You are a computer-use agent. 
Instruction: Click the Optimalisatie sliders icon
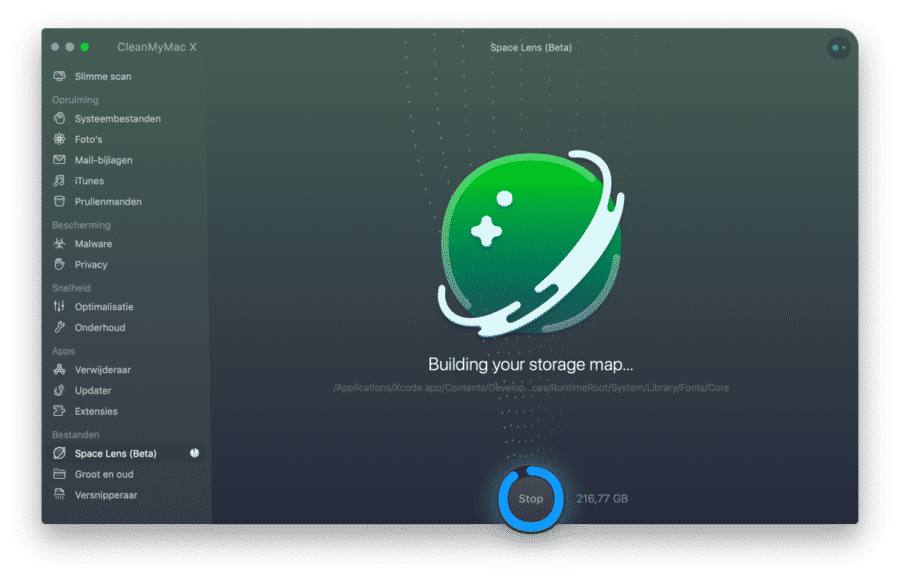59,306
